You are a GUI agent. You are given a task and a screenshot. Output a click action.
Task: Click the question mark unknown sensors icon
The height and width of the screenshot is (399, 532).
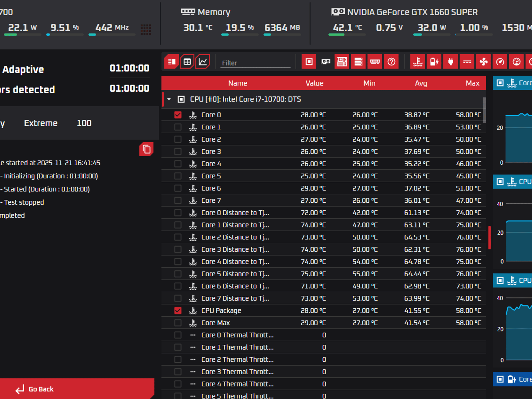pyautogui.click(x=391, y=62)
